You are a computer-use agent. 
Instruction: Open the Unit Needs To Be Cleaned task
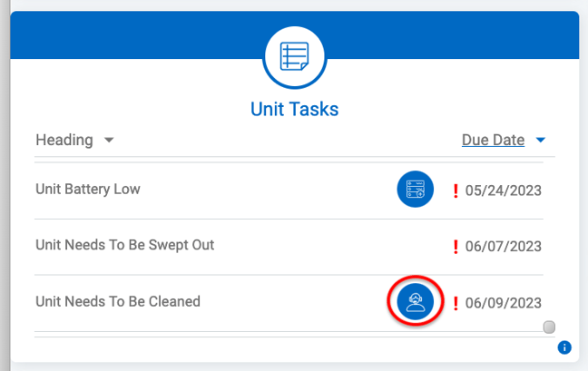(x=118, y=301)
